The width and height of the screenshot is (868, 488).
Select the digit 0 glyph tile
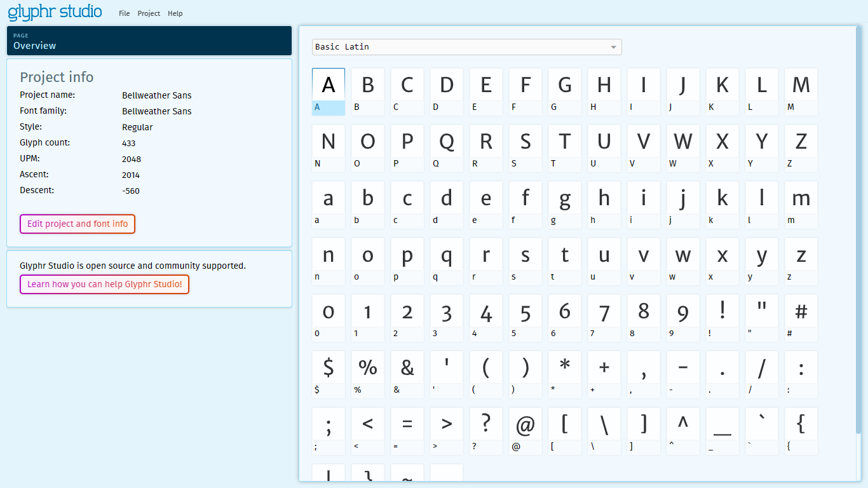[329, 318]
